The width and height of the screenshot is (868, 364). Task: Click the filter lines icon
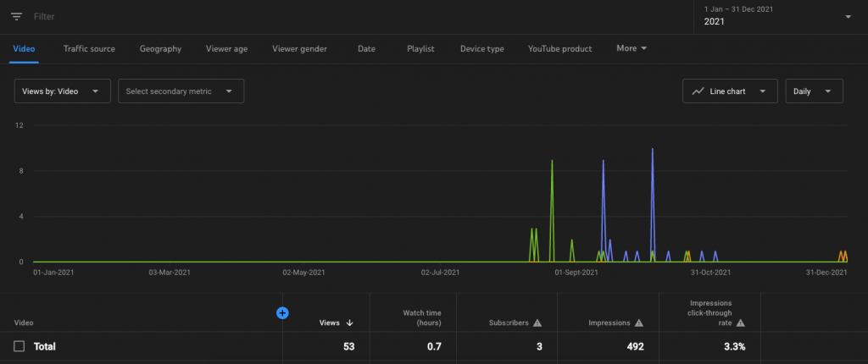point(16,16)
